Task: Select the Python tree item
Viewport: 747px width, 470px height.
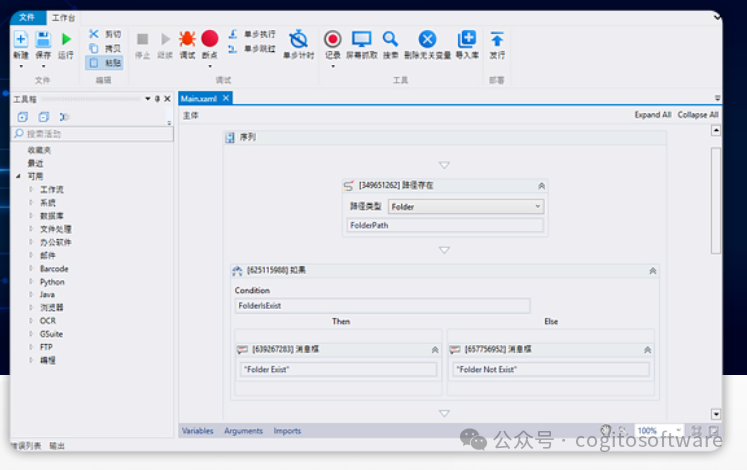Action: pyautogui.click(x=52, y=282)
